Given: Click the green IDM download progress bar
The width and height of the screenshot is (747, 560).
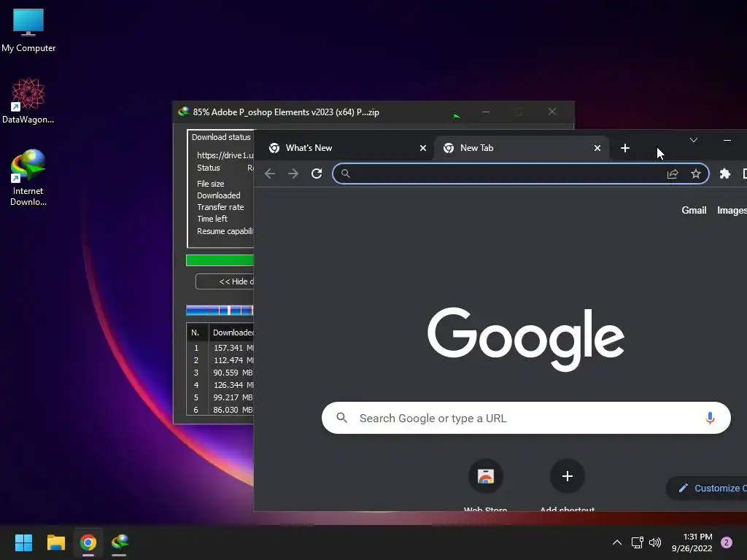Looking at the screenshot, I should click(x=220, y=260).
